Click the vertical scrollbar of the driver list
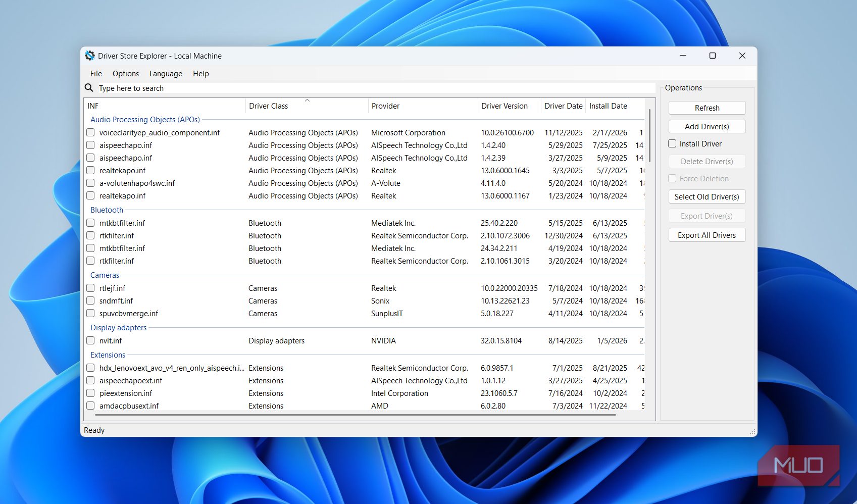This screenshot has width=857, height=504. click(649, 135)
